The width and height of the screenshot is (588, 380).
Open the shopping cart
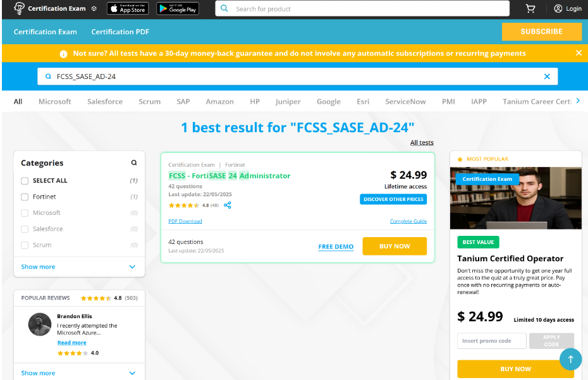pos(530,8)
